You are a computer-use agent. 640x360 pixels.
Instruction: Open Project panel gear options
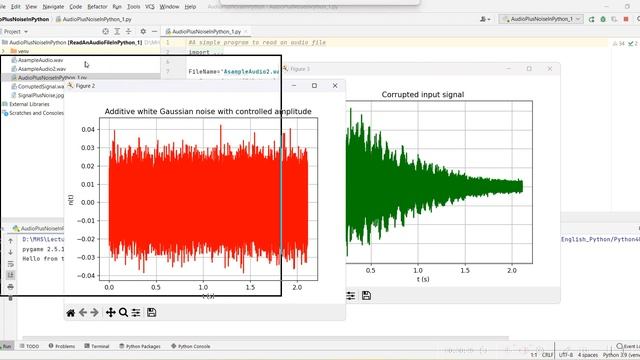pos(143,31)
